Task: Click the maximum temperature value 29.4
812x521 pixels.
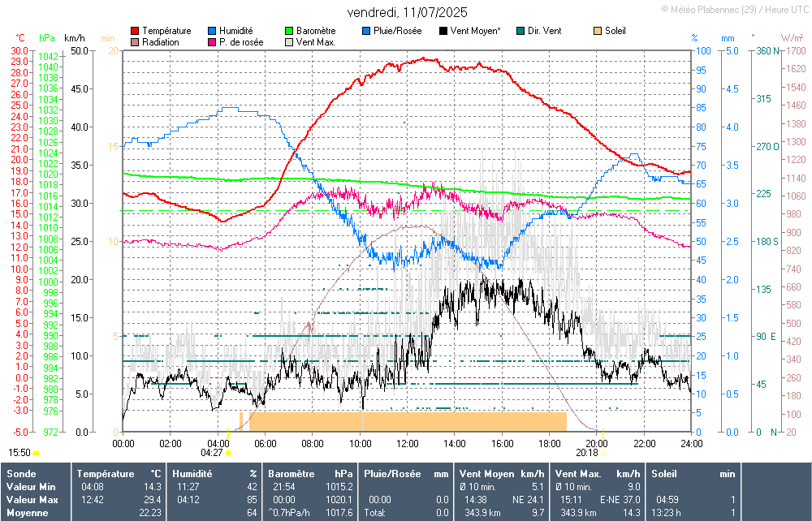Action: click(x=153, y=500)
